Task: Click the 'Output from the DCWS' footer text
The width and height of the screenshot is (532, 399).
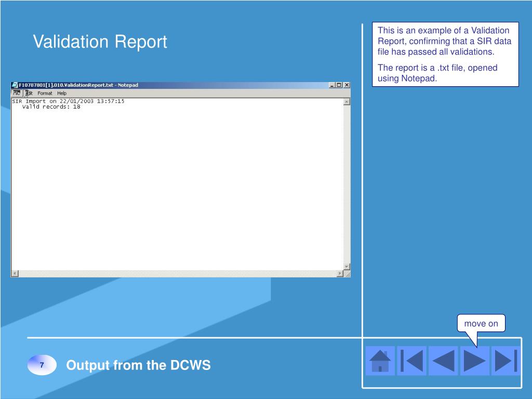Action: (138, 365)
